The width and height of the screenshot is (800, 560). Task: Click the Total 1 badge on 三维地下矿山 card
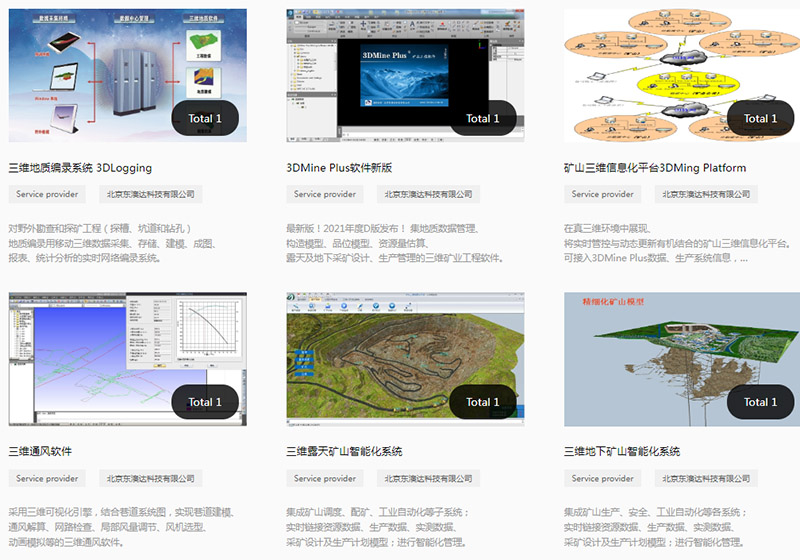[x=760, y=402]
